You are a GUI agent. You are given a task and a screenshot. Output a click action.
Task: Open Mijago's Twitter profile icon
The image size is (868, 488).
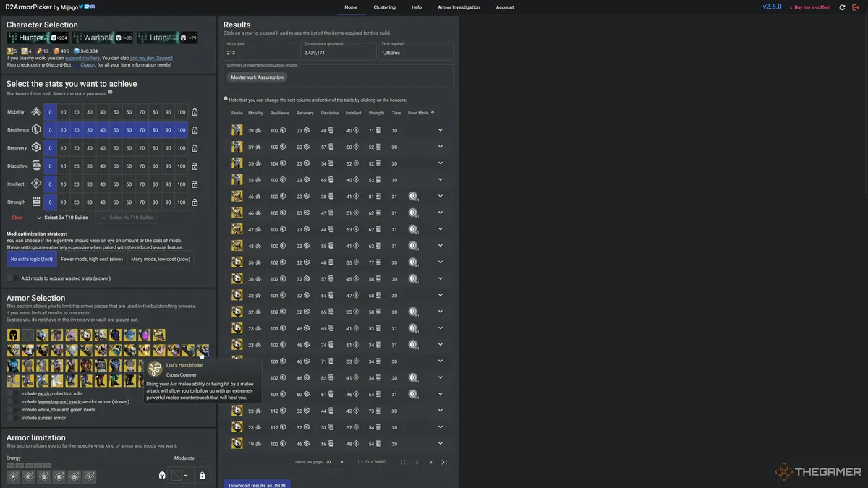pyautogui.click(x=81, y=7)
